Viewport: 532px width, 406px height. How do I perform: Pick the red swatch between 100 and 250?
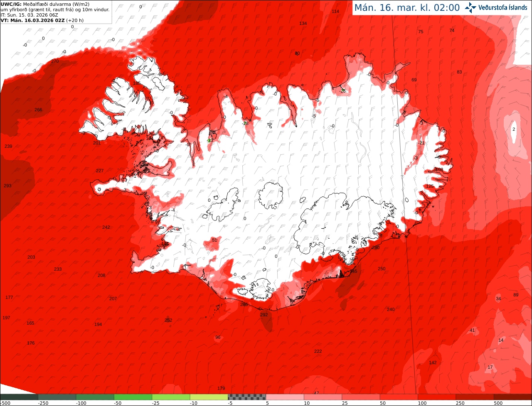point(437,397)
